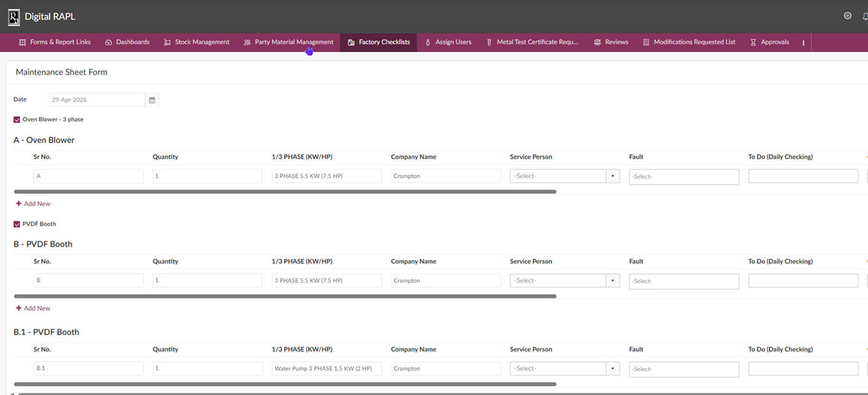
Task: Click To Do (Daily Checking) field in row B.1
Action: pos(803,369)
